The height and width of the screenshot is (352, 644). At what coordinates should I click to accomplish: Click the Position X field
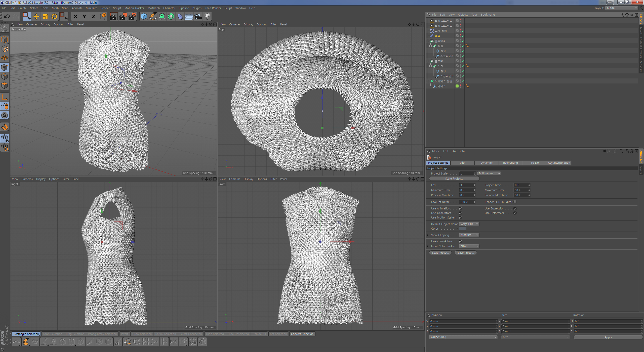point(463,321)
